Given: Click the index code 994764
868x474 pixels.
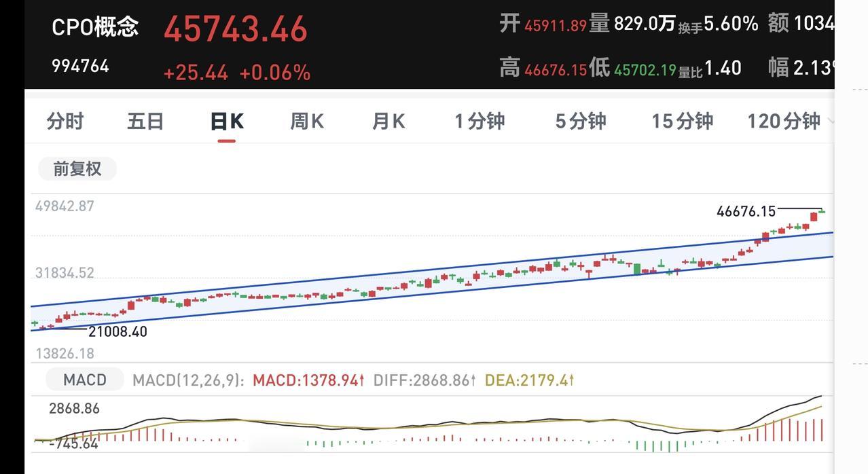Looking at the screenshot, I should pos(80,66).
